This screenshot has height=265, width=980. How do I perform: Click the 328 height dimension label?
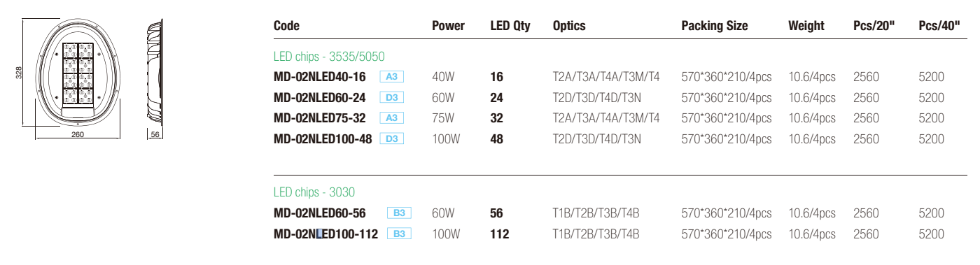point(20,73)
